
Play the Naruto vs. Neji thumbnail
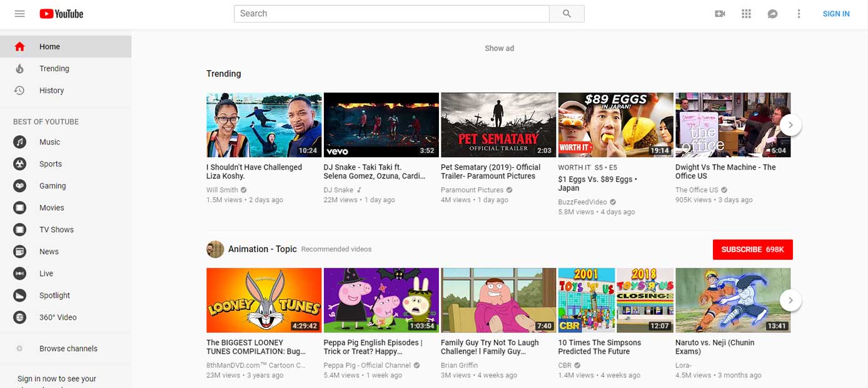pos(733,300)
